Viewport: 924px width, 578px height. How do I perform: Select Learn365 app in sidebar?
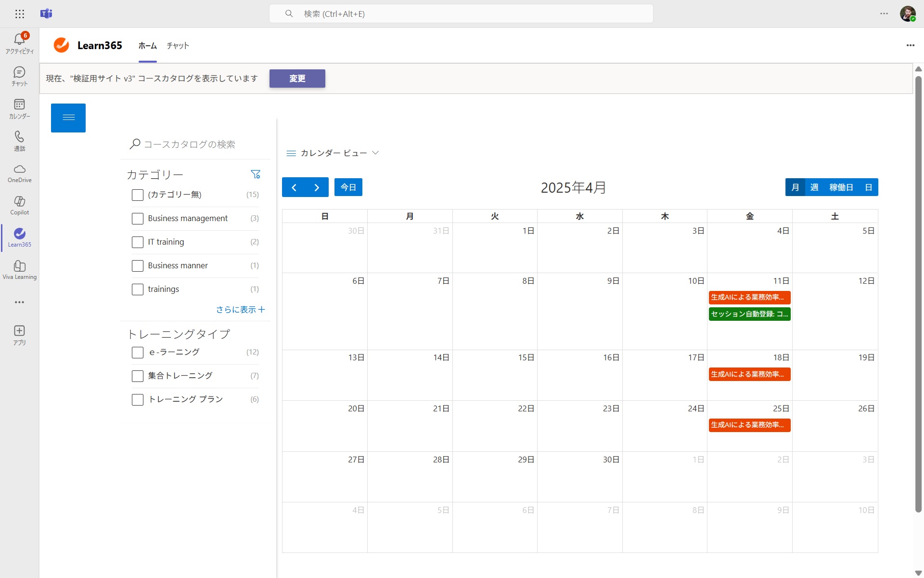point(20,238)
